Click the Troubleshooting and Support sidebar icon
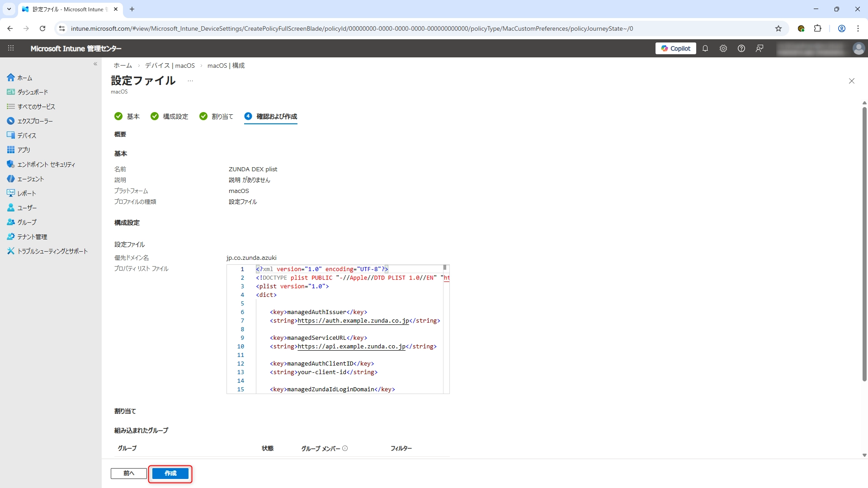Image resolution: width=868 pixels, height=488 pixels. point(11,251)
